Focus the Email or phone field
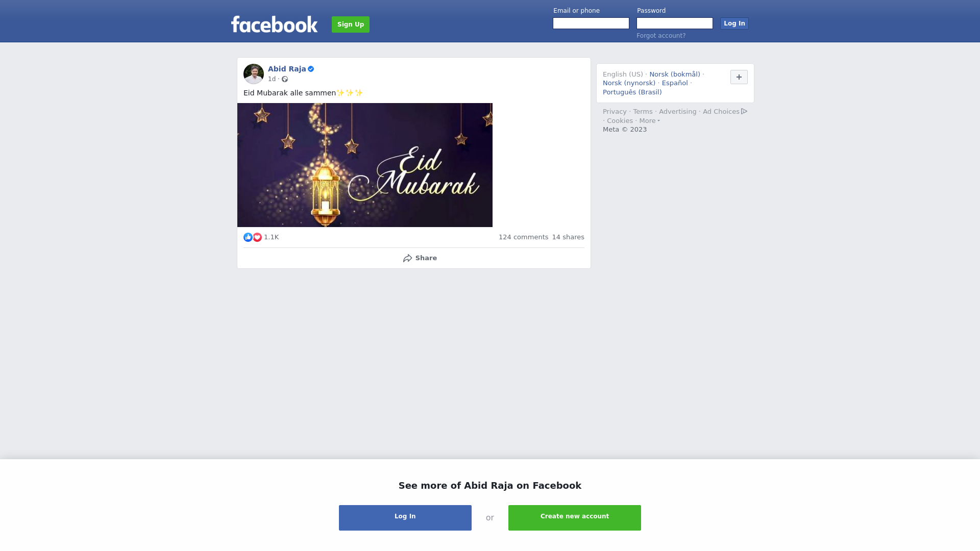The width and height of the screenshot is (980, 551). 591,23
